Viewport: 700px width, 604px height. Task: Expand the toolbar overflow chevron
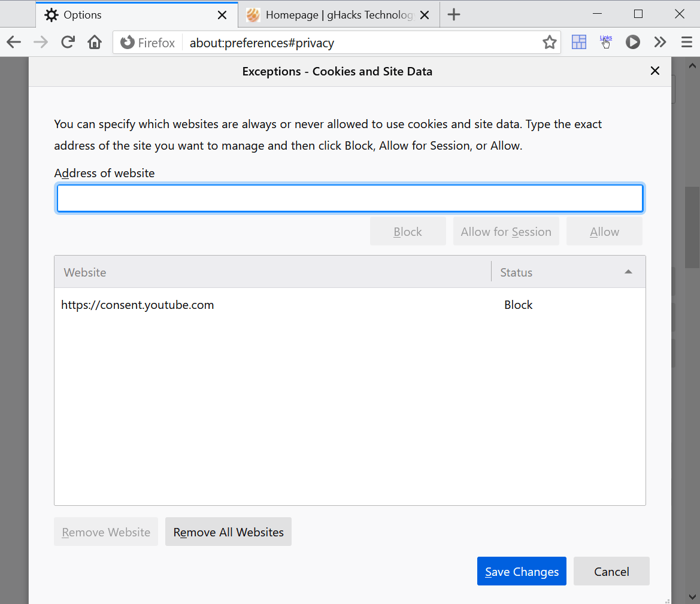[x=659, y=42]
